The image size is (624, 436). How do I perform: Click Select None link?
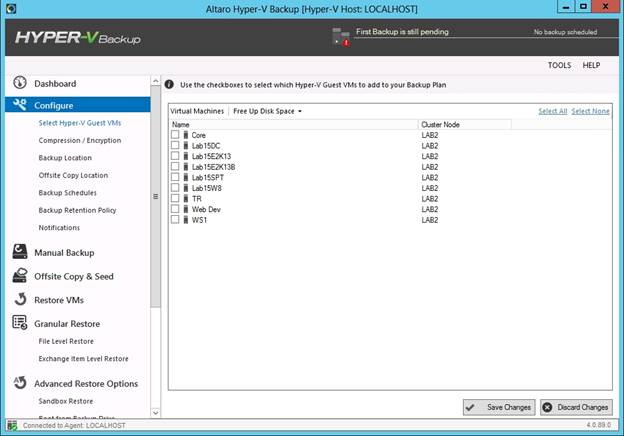coord(590,111)
